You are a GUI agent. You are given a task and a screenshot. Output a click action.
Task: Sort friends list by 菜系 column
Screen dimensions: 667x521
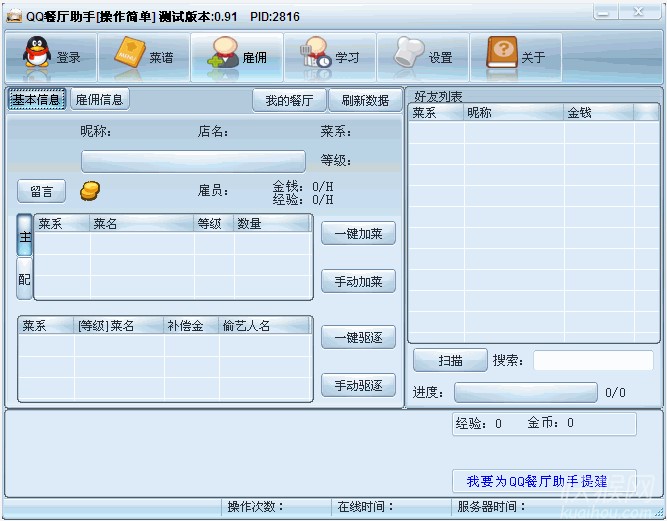click(436, 113)
